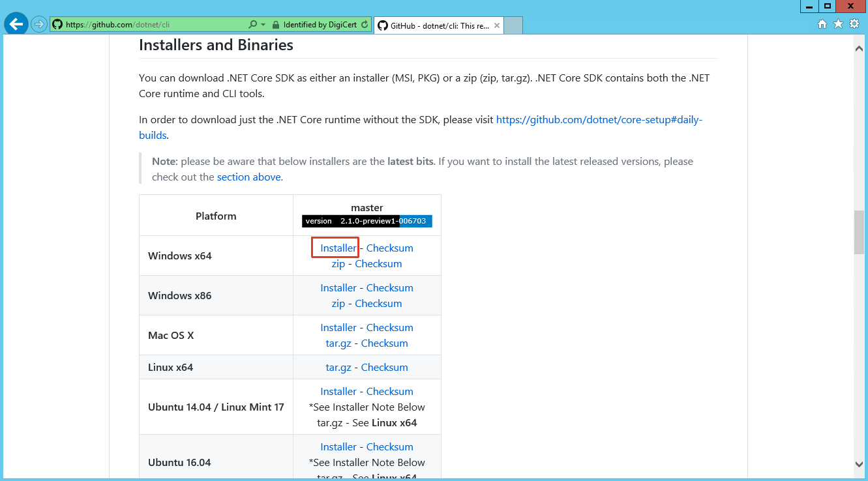
Task: Download Windows x86 zip
Action: pos(338,304)
